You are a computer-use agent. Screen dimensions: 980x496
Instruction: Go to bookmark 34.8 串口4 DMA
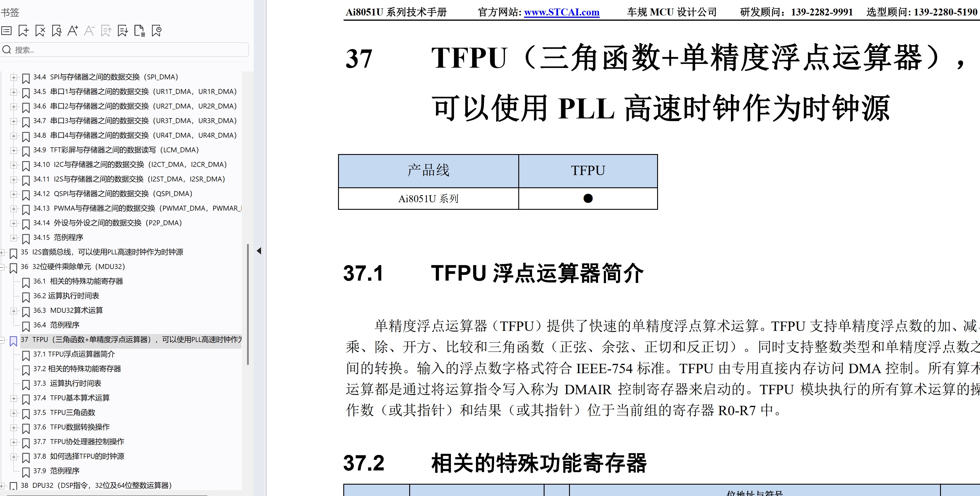135,135
